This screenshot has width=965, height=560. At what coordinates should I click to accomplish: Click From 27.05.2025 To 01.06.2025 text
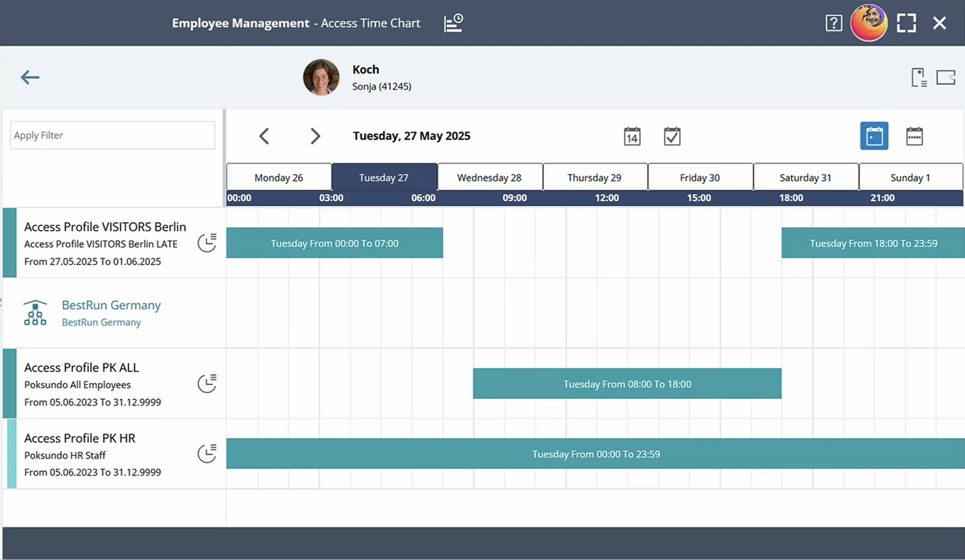[x=93, y=261]
